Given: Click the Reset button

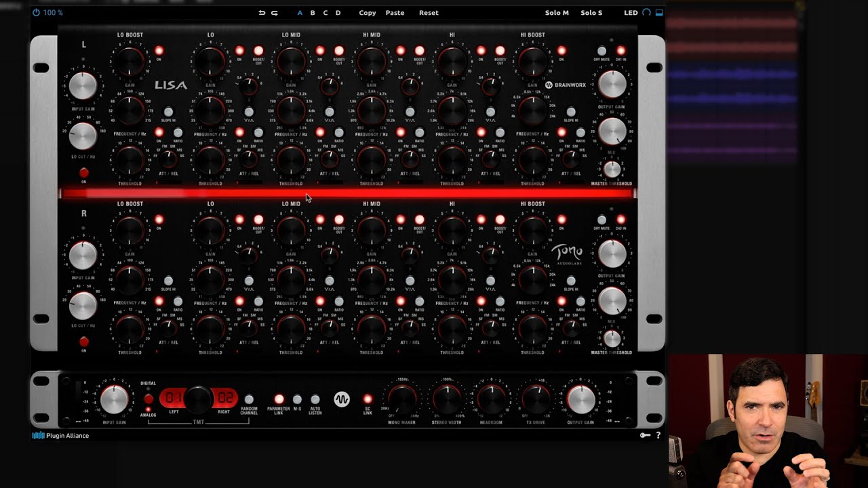Looking at the screenshot, I should coord(429,13).
